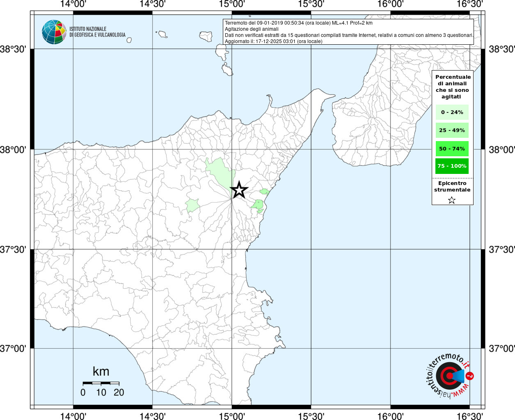Click the right axis label 37°30'

click(501, 249)
